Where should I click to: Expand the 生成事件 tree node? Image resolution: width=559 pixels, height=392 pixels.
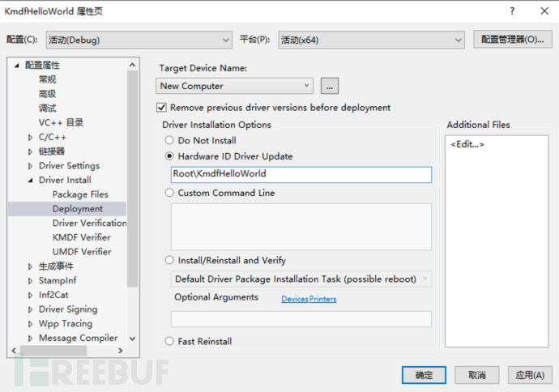[x=30, y=266]
